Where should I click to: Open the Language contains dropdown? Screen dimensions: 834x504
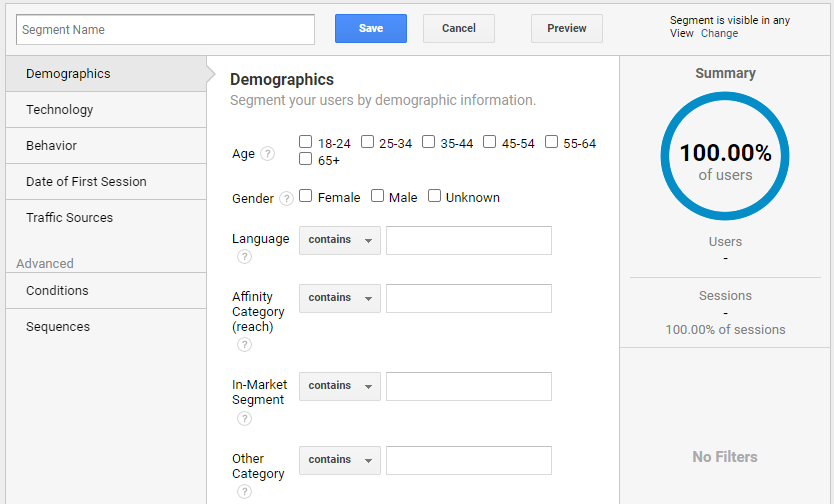pos(339,240)
